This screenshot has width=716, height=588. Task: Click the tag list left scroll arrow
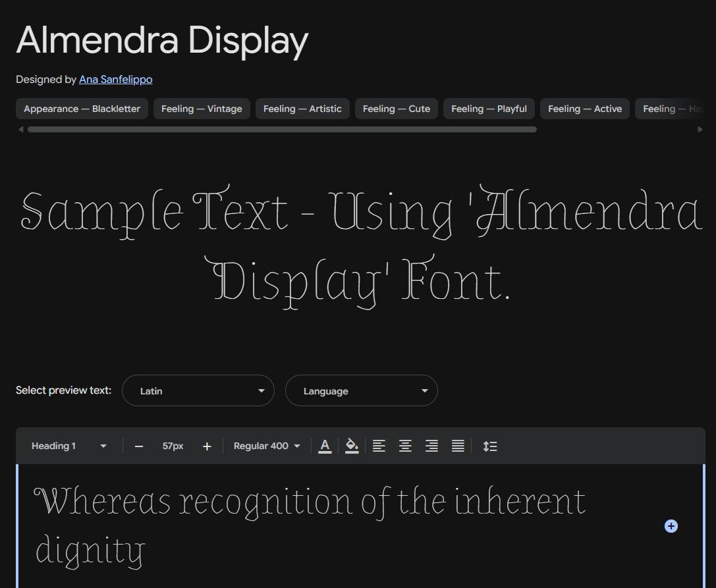pos(20,129)
